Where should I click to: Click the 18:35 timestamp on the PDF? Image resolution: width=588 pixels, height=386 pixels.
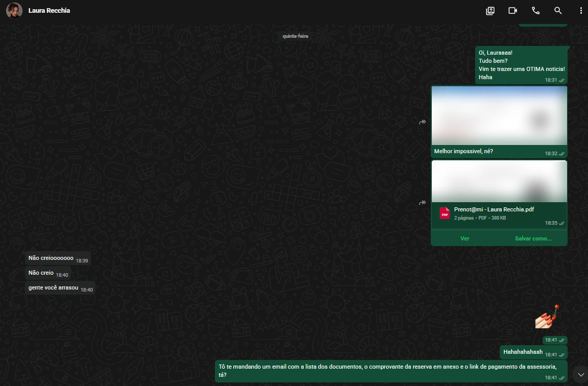click(551, 223)
